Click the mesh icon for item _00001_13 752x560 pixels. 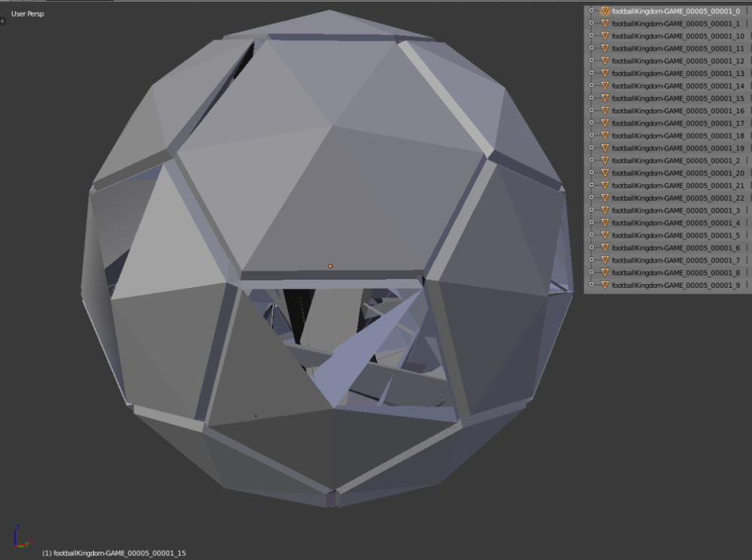605,74
